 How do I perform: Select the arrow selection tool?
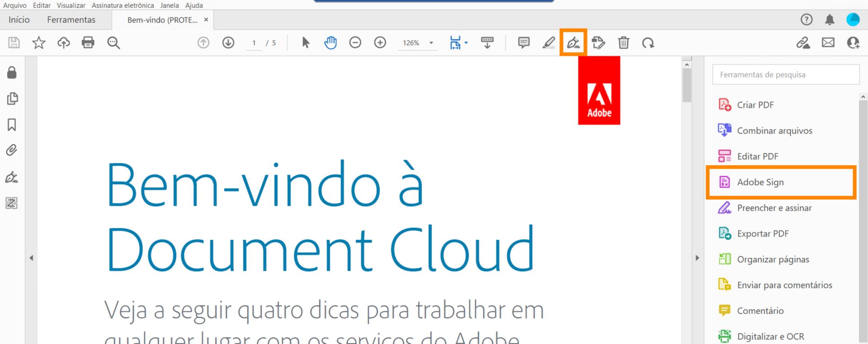point(306,43)
